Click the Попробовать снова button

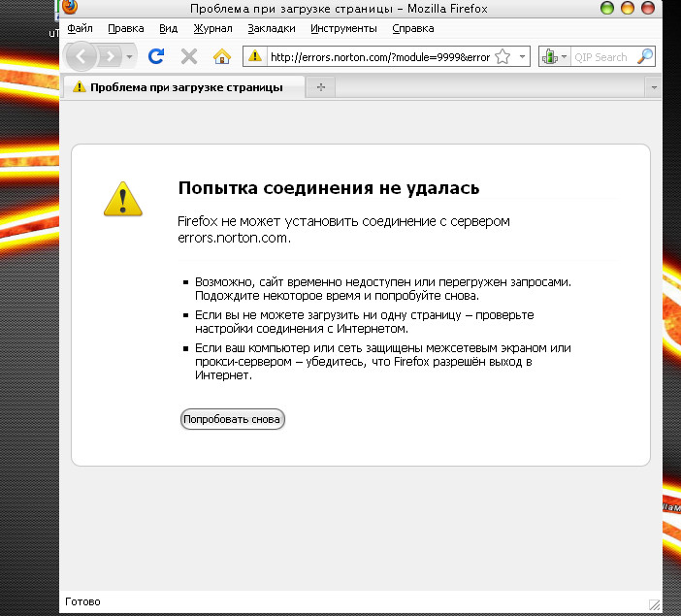(233, 419)
